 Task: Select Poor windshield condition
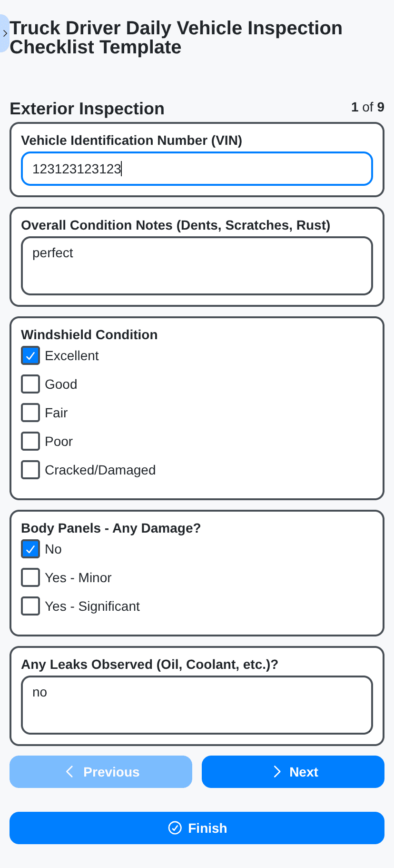(x=30, y=442)
